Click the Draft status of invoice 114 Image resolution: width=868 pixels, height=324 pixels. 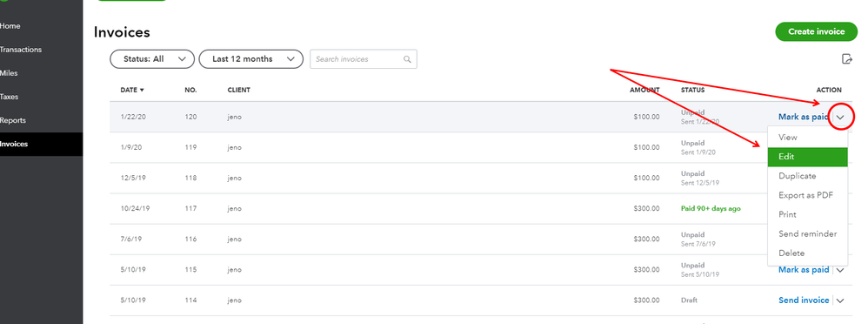pos(689,300)
